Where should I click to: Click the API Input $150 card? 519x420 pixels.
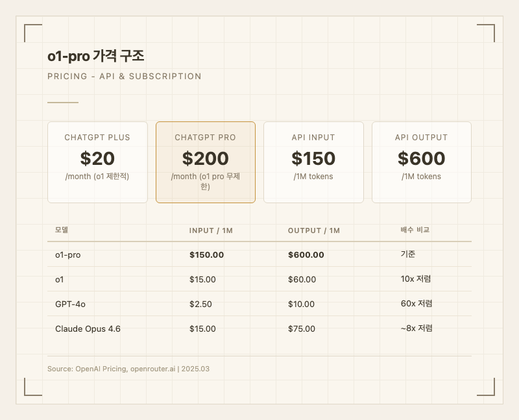tap(313, 162)
